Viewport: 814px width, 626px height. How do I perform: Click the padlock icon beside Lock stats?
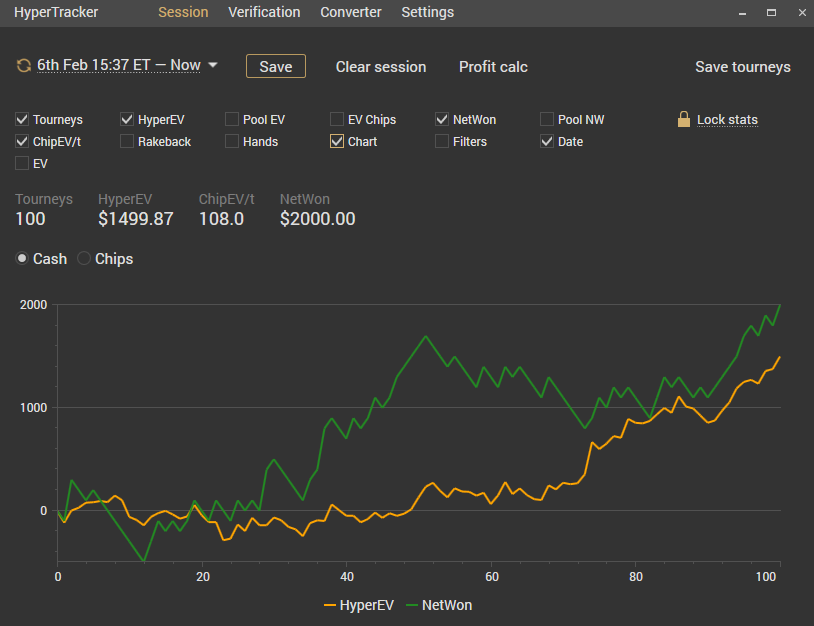coord(684,119)
